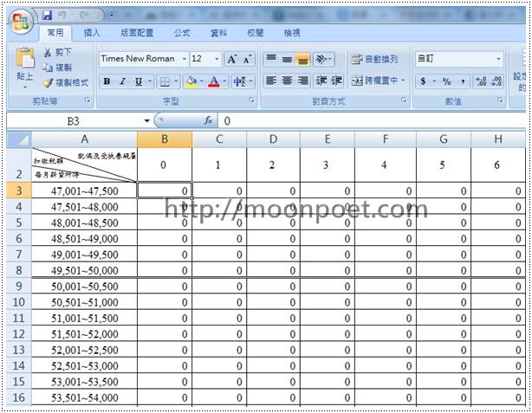Toggle italic formatting
The height and width of the screenshot is (413, 532).
click(122, 81)
